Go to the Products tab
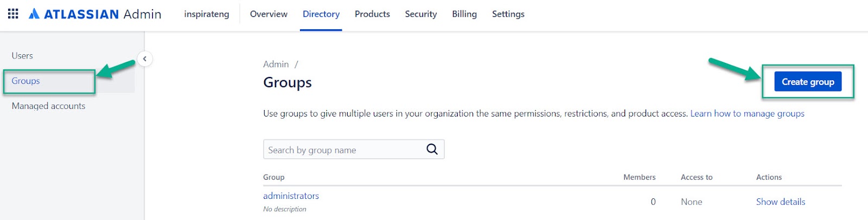This screenshot has width=868, height=220. 372,14
